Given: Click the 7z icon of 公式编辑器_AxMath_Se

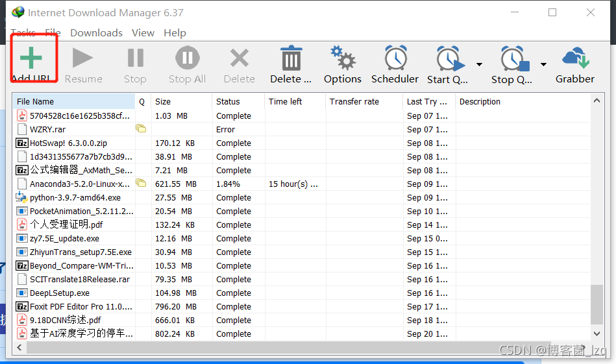Looking at the screenshot, I should 22,171.
